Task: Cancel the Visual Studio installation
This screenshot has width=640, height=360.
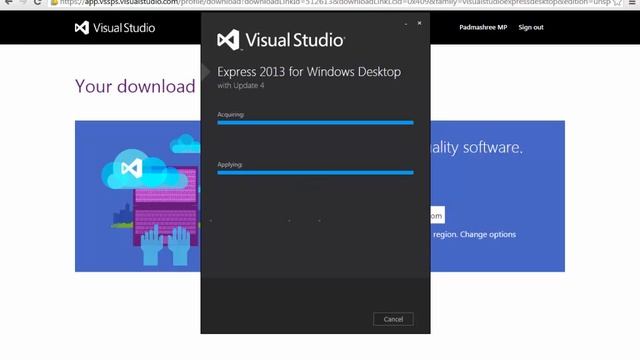Action: (393, 319)
